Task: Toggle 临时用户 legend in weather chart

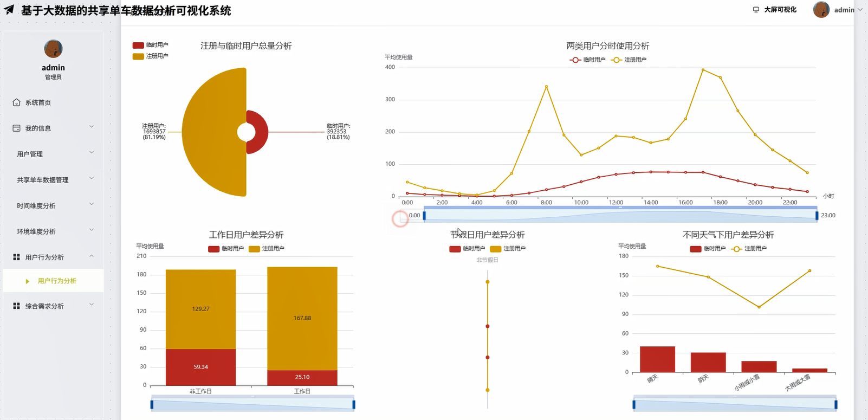Action: tap(708, 249)
